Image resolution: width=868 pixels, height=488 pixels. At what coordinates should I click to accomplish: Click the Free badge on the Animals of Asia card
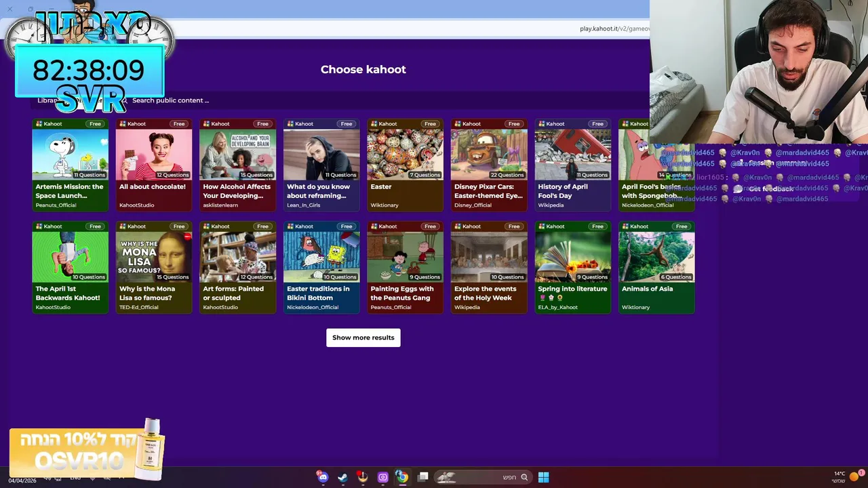point(682,226)
